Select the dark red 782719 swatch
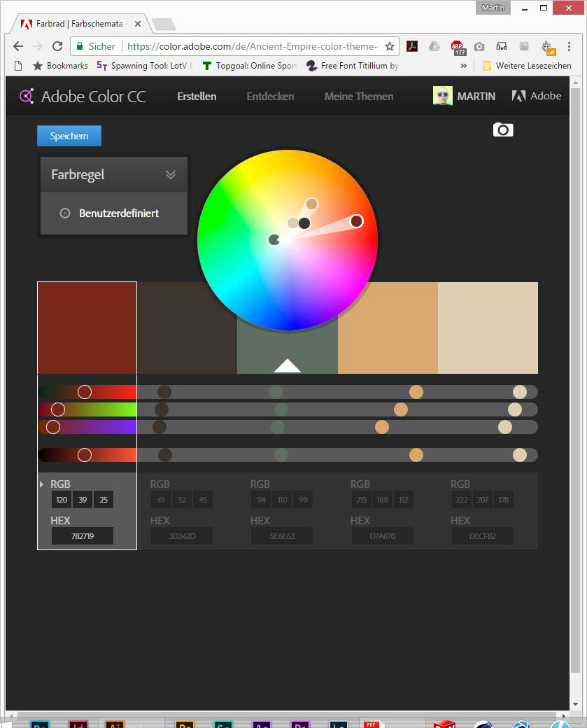 [x=87, y=328]
